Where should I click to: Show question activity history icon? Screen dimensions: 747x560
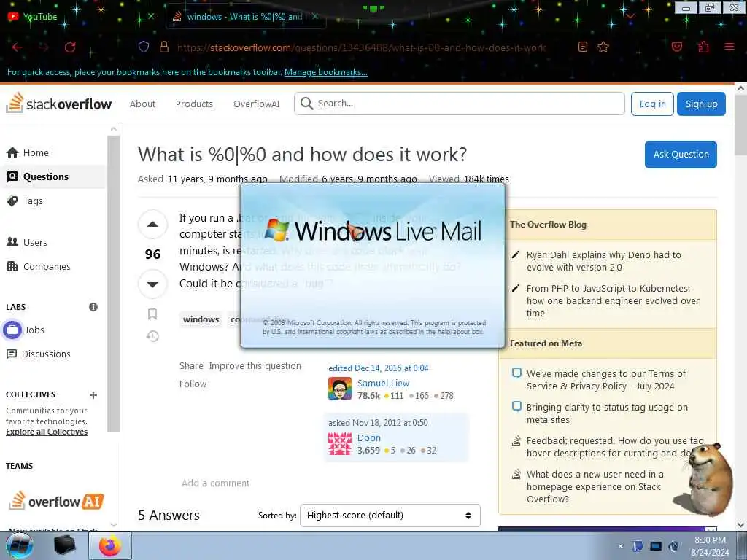152,336
